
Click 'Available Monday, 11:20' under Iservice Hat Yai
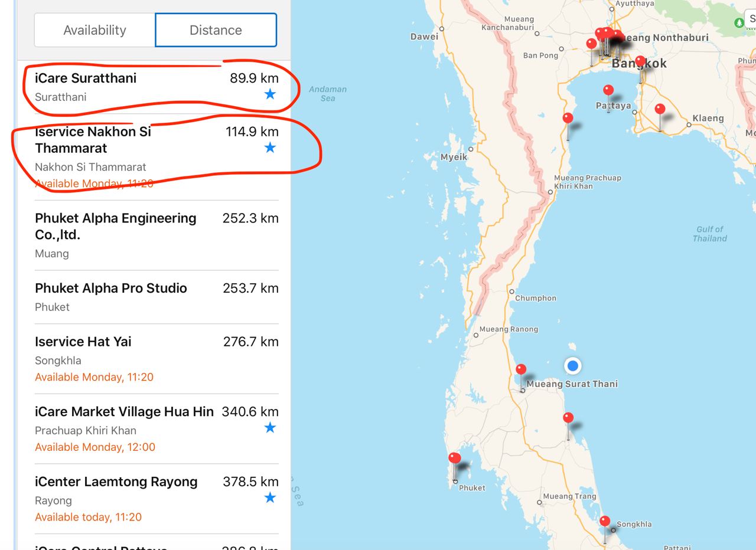tap(94, 377)
